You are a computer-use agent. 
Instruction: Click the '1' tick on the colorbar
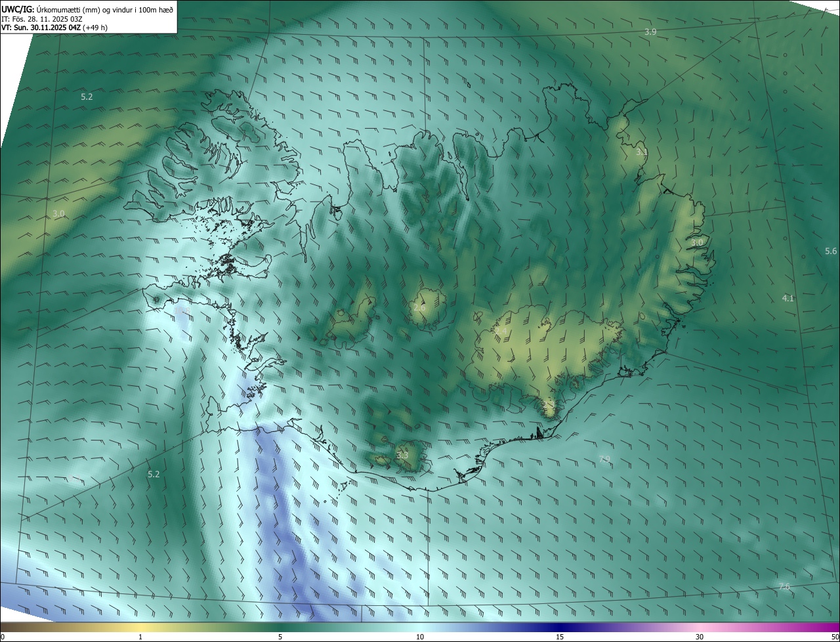pyautogui.click(x=140, y=637)
